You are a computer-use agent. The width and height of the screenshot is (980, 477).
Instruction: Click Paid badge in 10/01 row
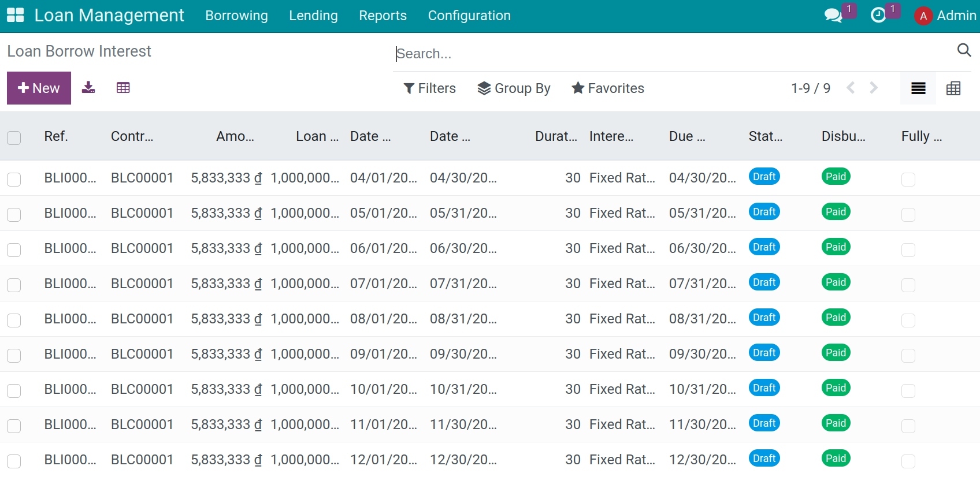[x=836, y=388]
